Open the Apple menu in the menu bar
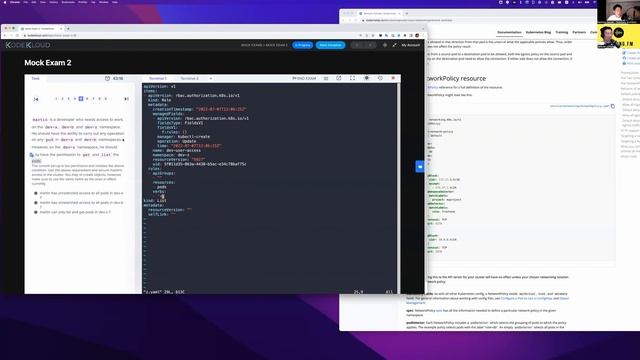This screenshot has height=360, width=640. tap(5, 2)
